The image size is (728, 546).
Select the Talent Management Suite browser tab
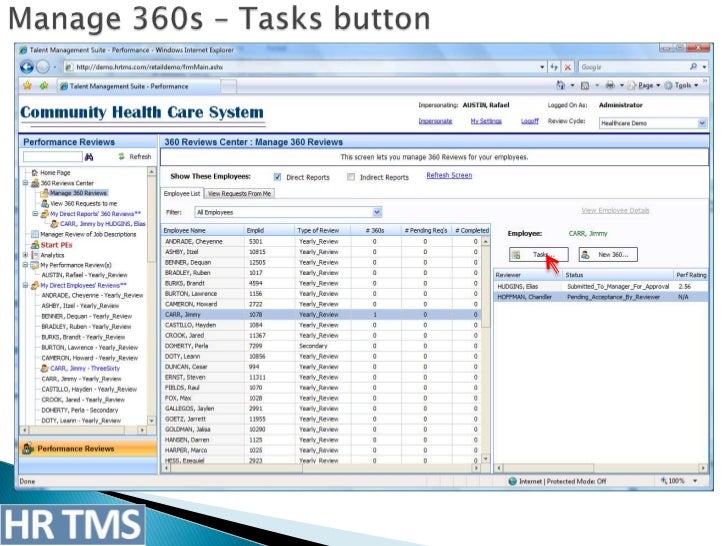coord(138,86)
